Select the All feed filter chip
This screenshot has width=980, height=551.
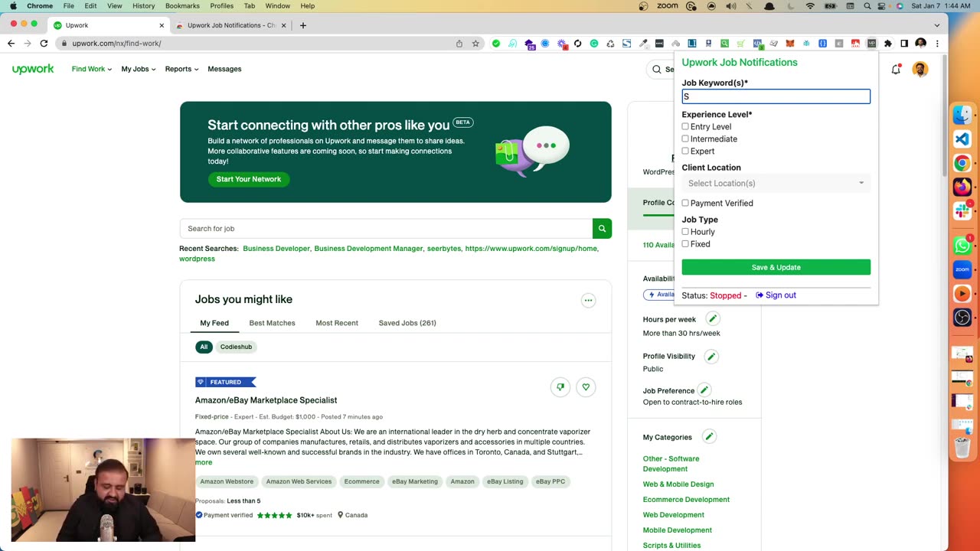coord(204,347)
